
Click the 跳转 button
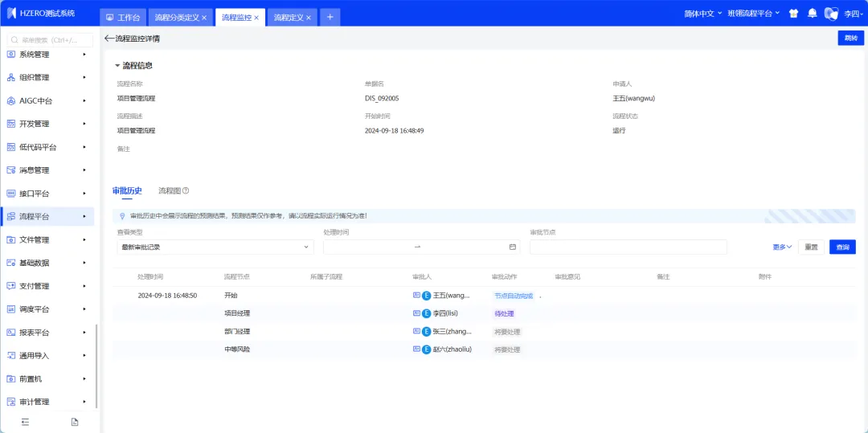851,38
